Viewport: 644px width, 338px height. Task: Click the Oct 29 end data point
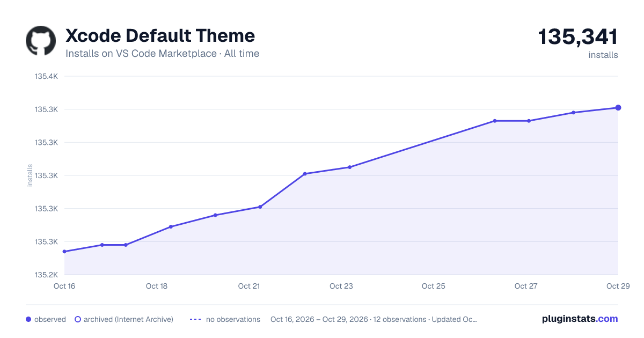coord(618,108)
